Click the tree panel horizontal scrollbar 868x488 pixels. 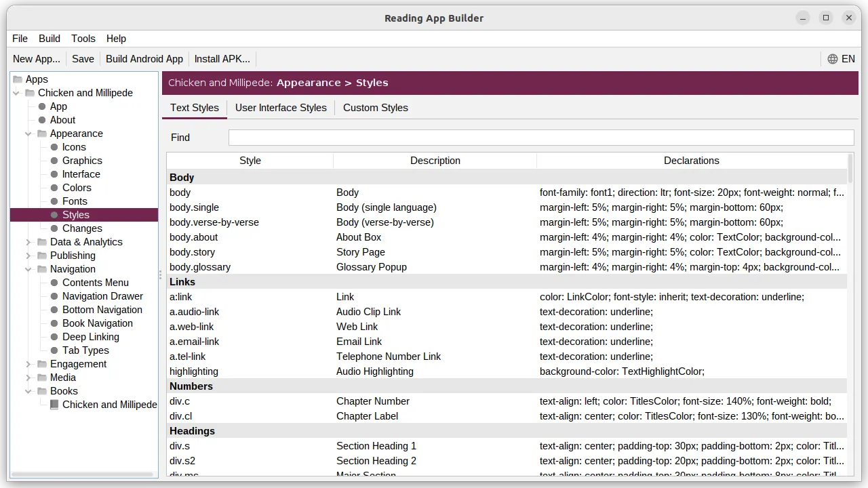coord(81,474)
